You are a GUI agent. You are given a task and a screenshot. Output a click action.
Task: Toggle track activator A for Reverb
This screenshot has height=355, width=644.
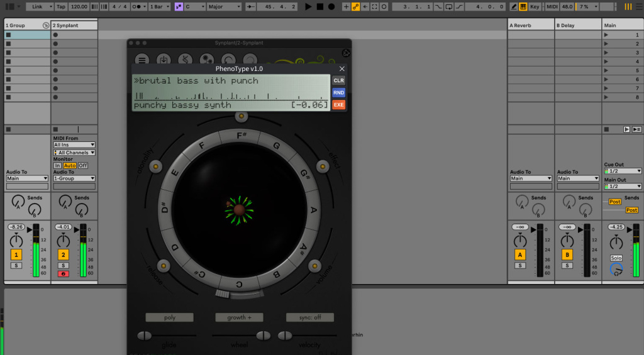[520, 254]
